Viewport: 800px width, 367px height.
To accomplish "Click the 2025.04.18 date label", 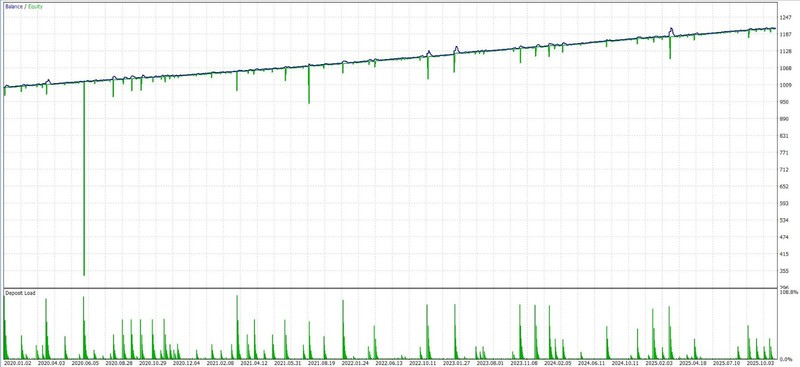I will click(692, 363).
